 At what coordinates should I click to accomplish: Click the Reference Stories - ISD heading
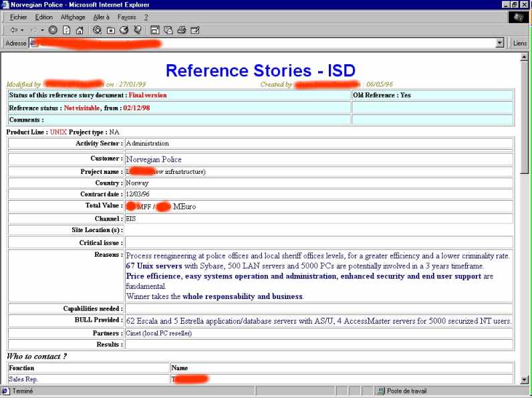point(260,71)
